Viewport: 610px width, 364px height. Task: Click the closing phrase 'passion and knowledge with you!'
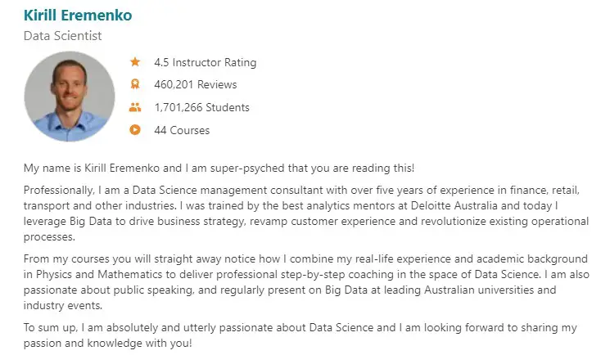pos(108,344)
